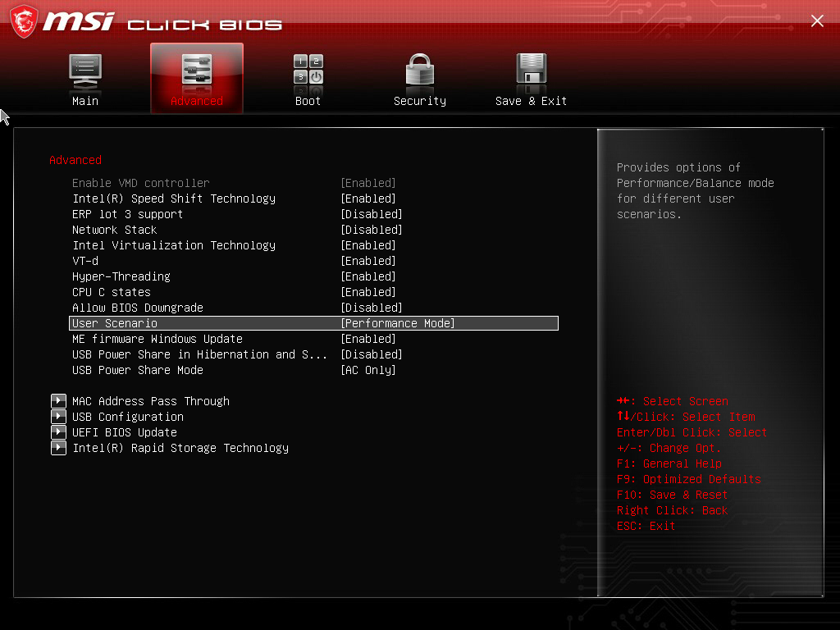Select the User Scenario label

115,323
